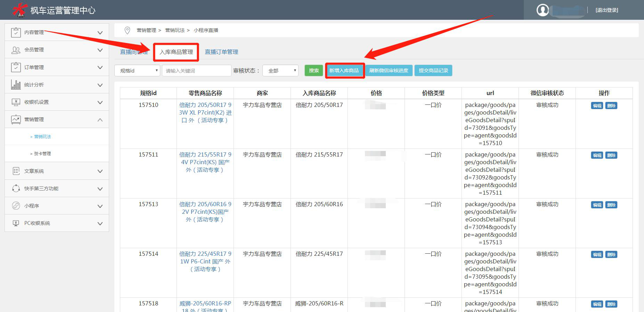Screen dimensions: 644x312
Task: Expand the 会员管理 menu chevron
Action: click(x=100, y=50)
